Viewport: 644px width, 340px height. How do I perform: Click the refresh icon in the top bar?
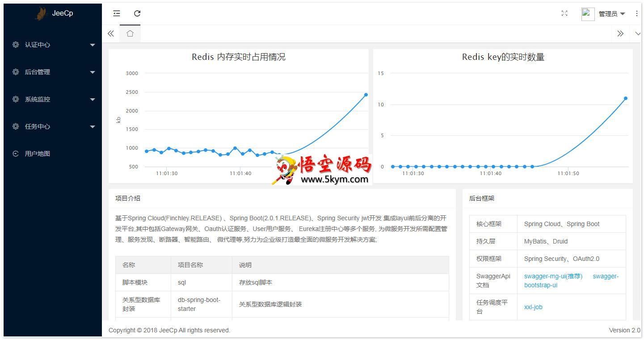click(137, 13)
